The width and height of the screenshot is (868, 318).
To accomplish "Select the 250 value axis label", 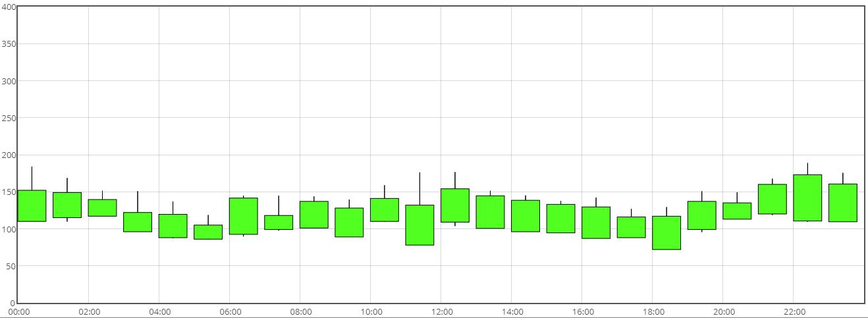I will pyautogui.click(x=9, y=118).
